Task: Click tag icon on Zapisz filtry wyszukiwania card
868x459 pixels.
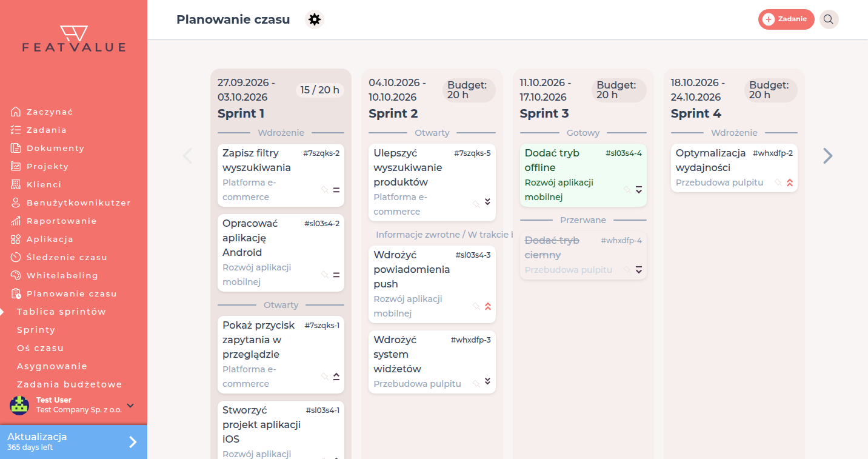Action: tap(324, 190)
